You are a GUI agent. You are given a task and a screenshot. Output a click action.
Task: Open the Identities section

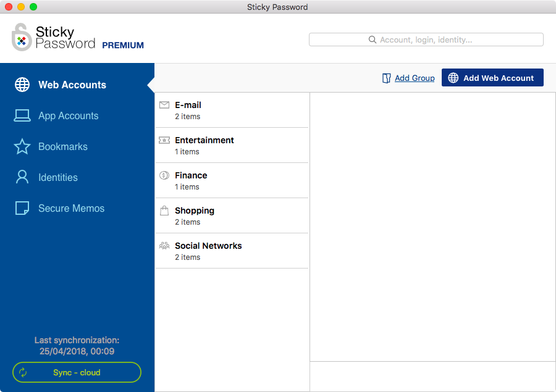tap(77, 177)
